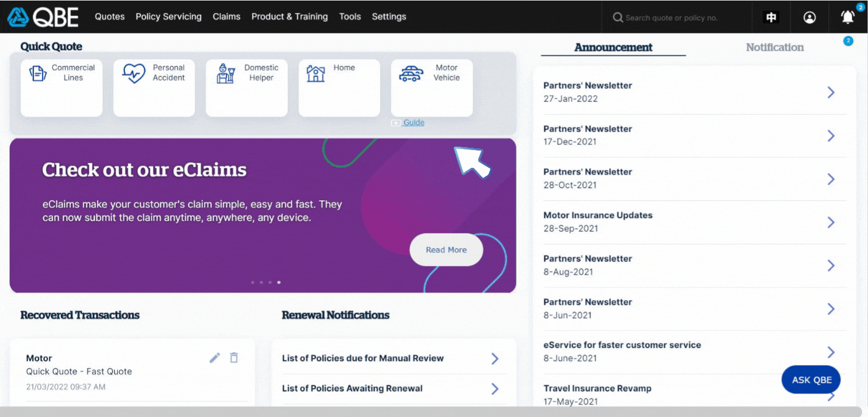Expand Partners' Newsletter 27-Jan-2022 chevron

coord(831,93)
